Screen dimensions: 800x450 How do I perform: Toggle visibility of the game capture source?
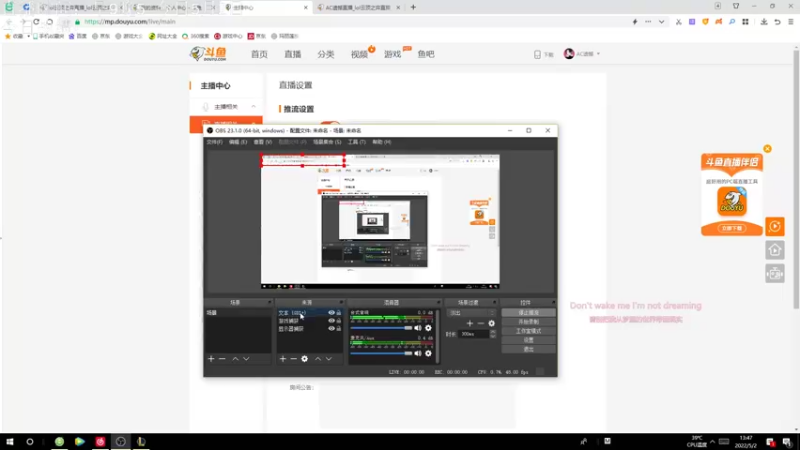click(x=331, y=321)
